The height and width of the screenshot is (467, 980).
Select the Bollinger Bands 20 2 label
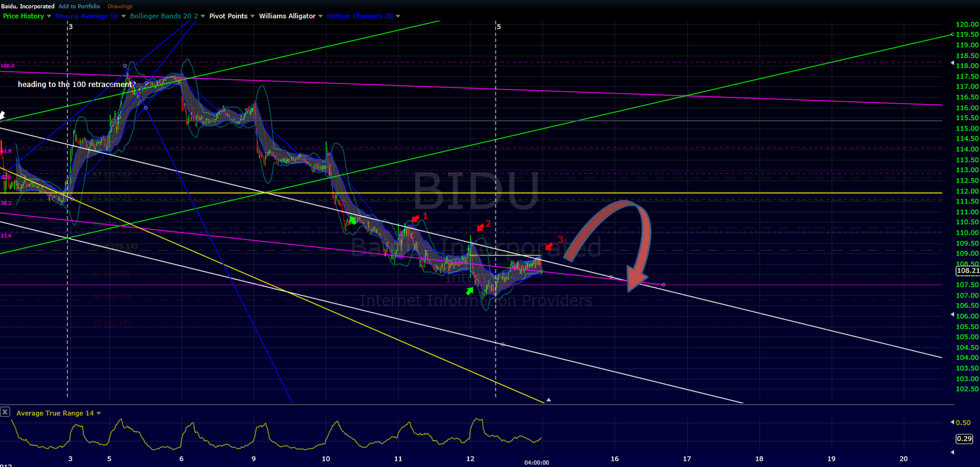[x=164, y=16]
